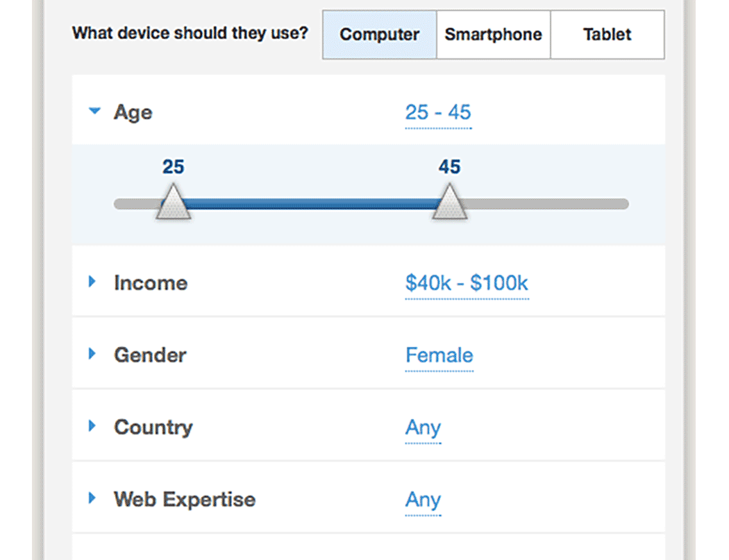
Task: Click the right handle of the age slider
Action: tap(450, 204)
